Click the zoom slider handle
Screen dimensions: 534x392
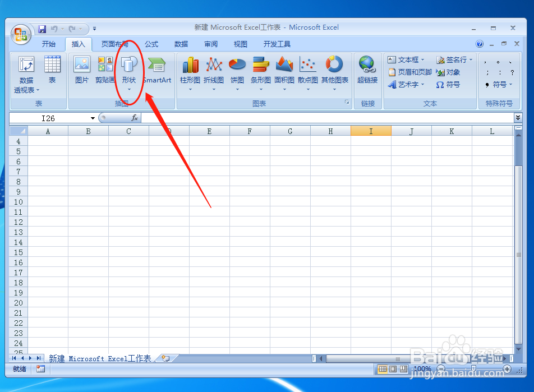474,368
